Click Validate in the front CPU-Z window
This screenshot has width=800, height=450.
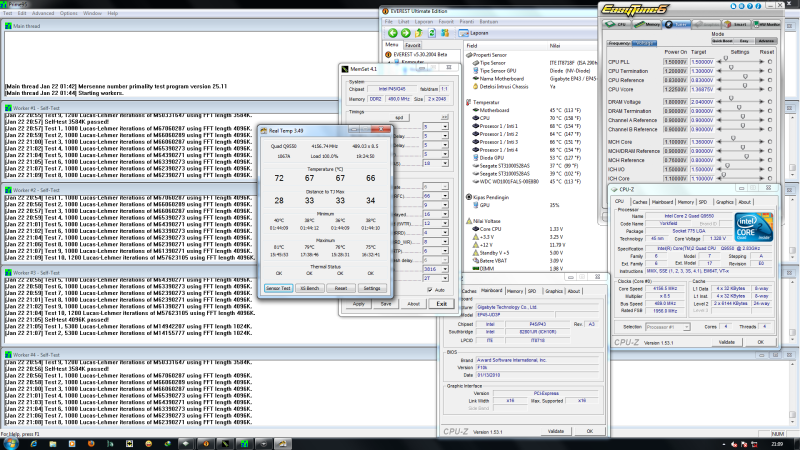727,342
